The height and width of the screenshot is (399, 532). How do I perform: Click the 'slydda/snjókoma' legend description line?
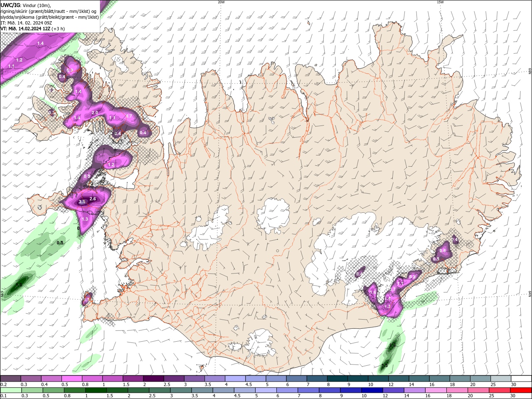coord(49,17)
